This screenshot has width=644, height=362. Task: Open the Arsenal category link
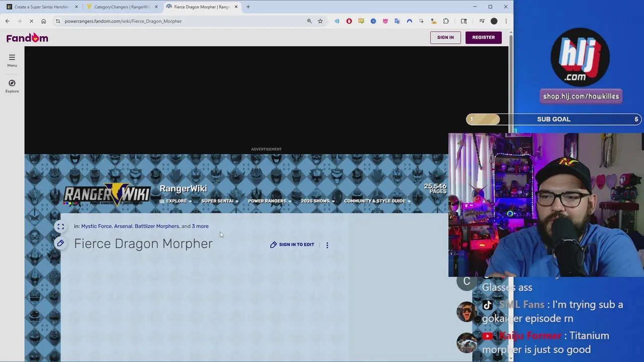pyautogui.click(x=123, y=226)
